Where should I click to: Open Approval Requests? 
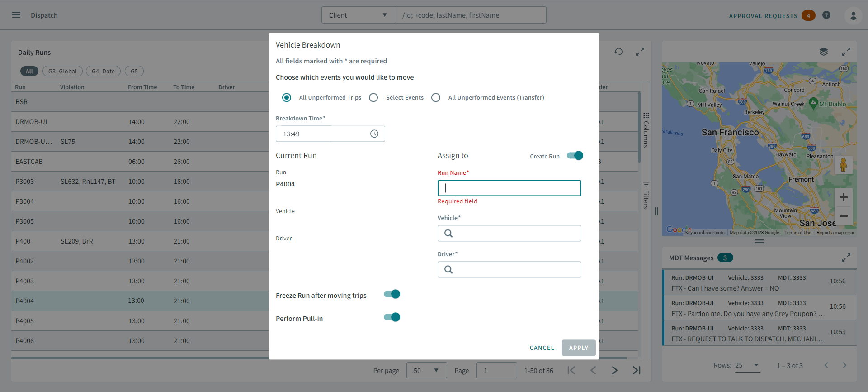click(763, 16)
